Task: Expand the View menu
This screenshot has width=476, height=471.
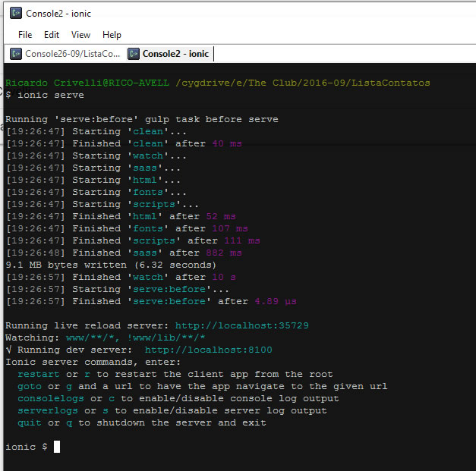Action: point(80,35)
